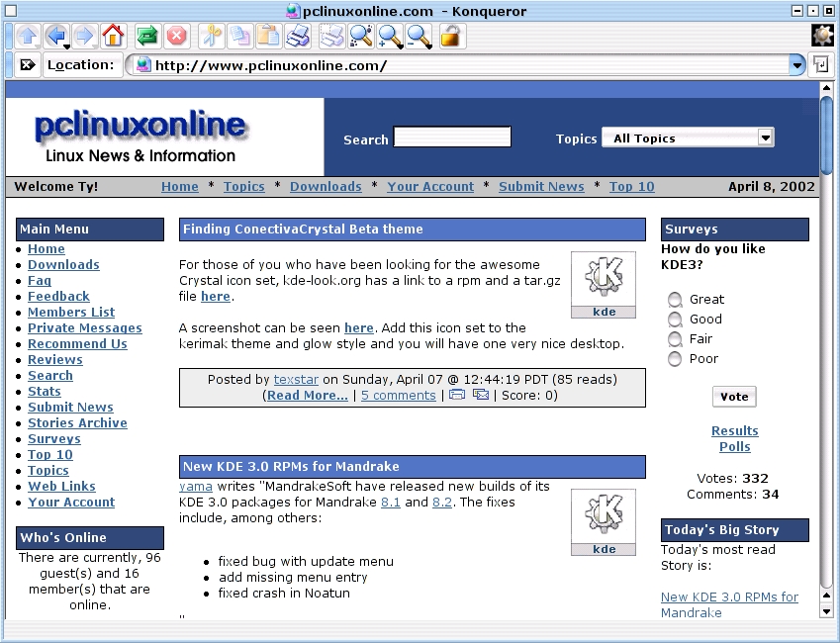Print the page with the printer icon
840x643 pixels.
pyautogui.click(x=298, y=37)
